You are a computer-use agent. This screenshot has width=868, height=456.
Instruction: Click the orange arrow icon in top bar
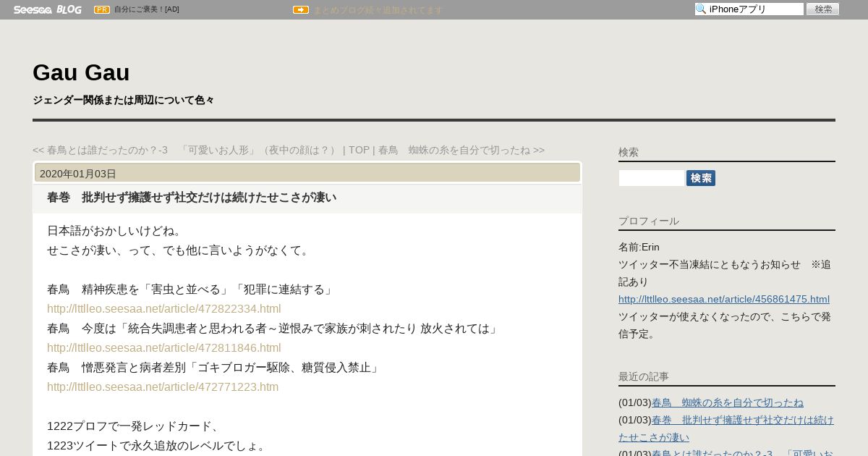(x=301, y=9)
